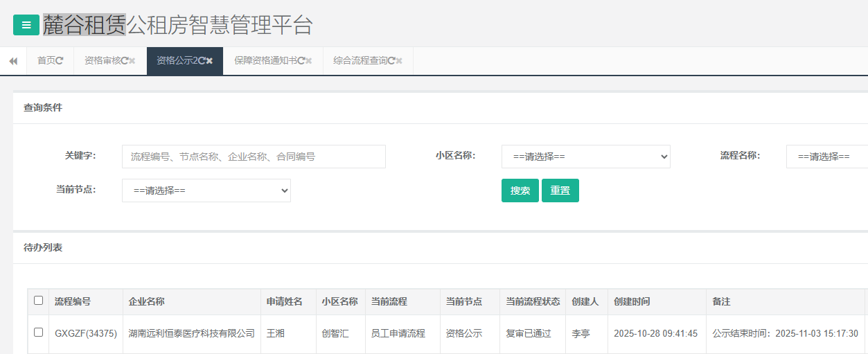Tick the select-all checkbox in table header

(x=39, y=301)
